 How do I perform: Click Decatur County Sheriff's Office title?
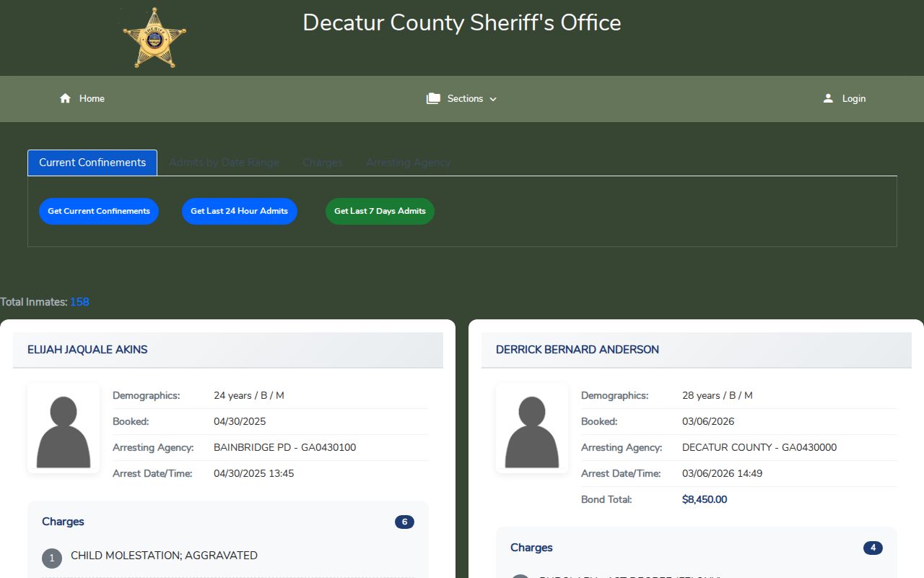coord(462,22)
